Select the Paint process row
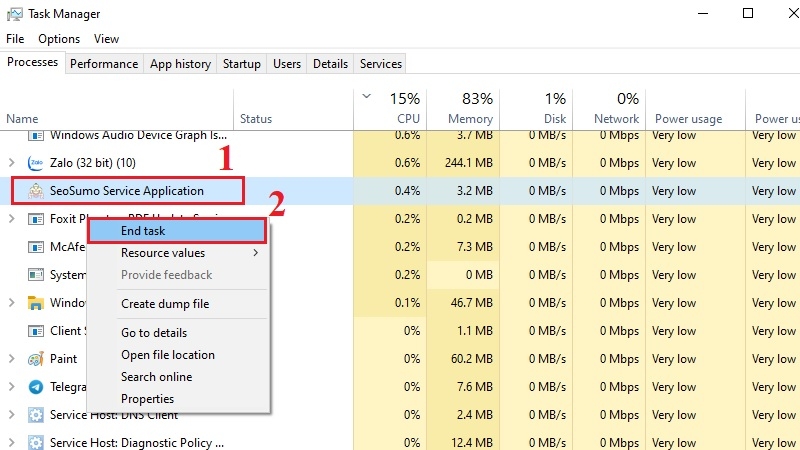The image size is (800, 450). tap(400, 359)
